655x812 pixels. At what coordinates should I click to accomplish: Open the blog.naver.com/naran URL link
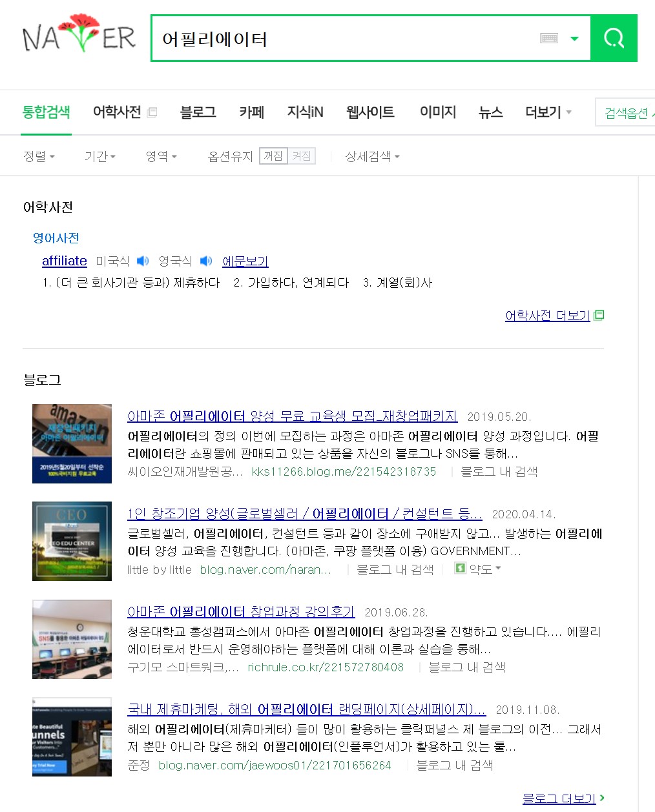coord(265,569)
